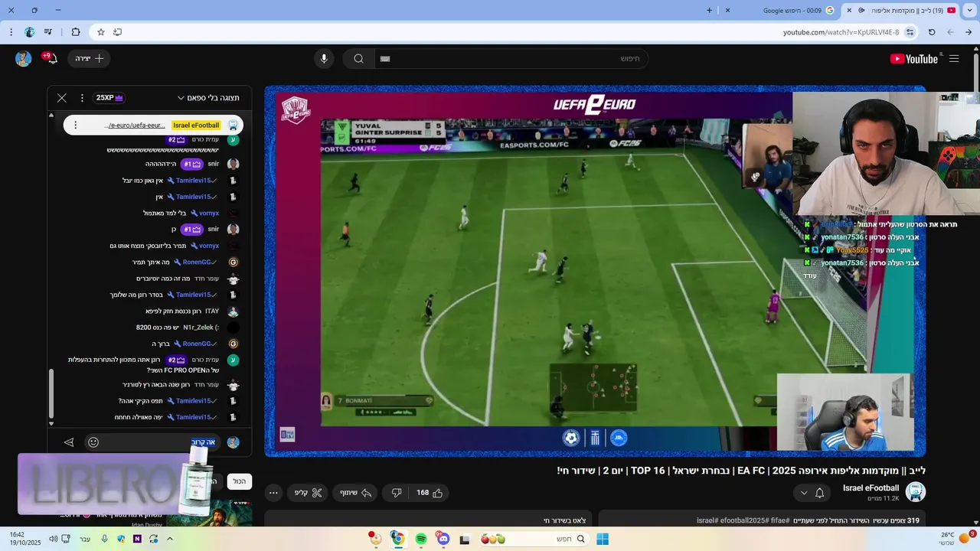This screenshot has height=551, width=980.
Task: Open the chat emoji picker
Action: click(93, 442)
